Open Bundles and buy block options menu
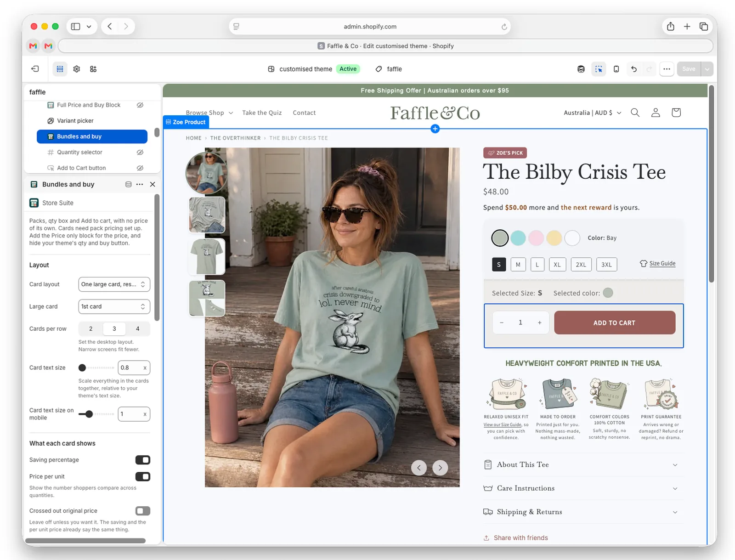The image size is (735, 560). tap(140, 184)
